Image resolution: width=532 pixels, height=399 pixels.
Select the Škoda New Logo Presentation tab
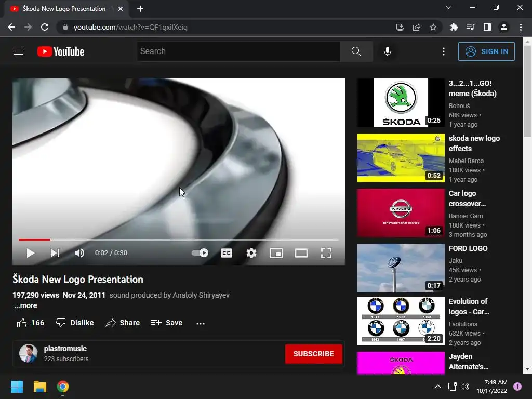[x=66, y=9]
